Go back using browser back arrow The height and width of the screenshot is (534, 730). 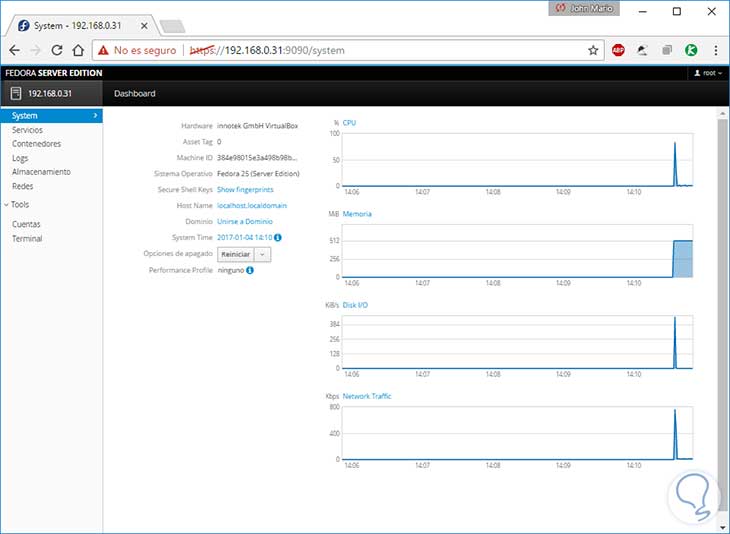pos(14,50)
